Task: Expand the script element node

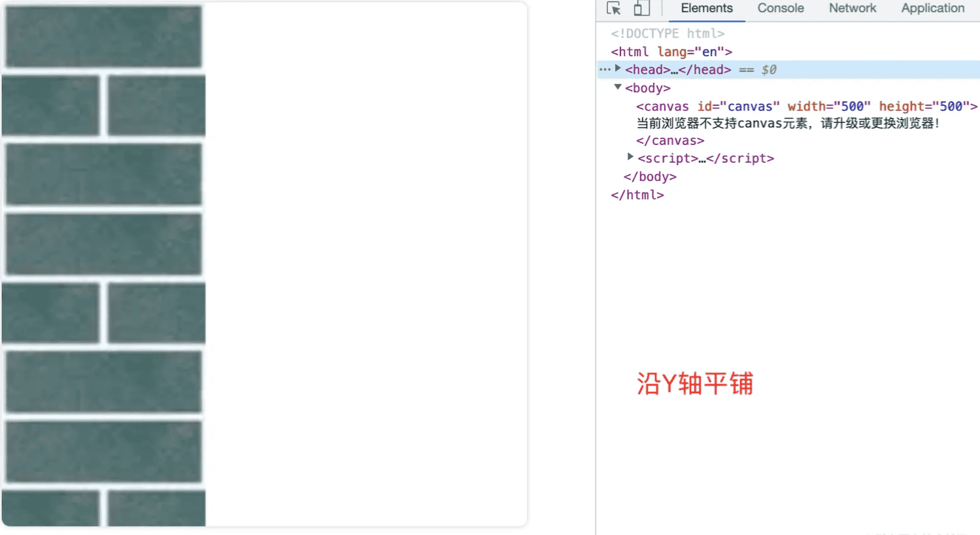Action: (630, 157)
